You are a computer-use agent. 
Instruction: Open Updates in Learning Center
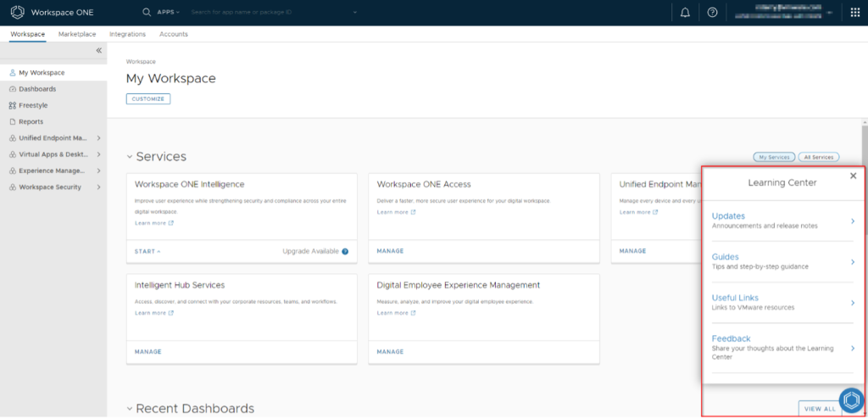[x=782, y=221]
